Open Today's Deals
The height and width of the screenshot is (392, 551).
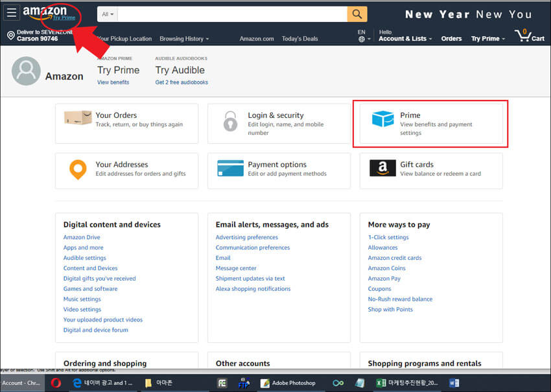[299, 39]
